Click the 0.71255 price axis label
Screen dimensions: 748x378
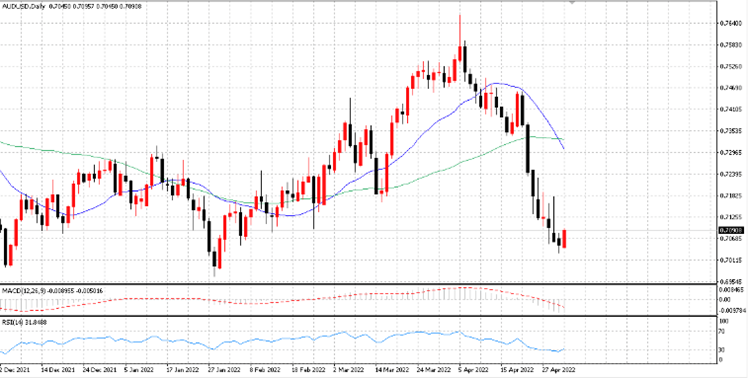click(x=730, y=217)
